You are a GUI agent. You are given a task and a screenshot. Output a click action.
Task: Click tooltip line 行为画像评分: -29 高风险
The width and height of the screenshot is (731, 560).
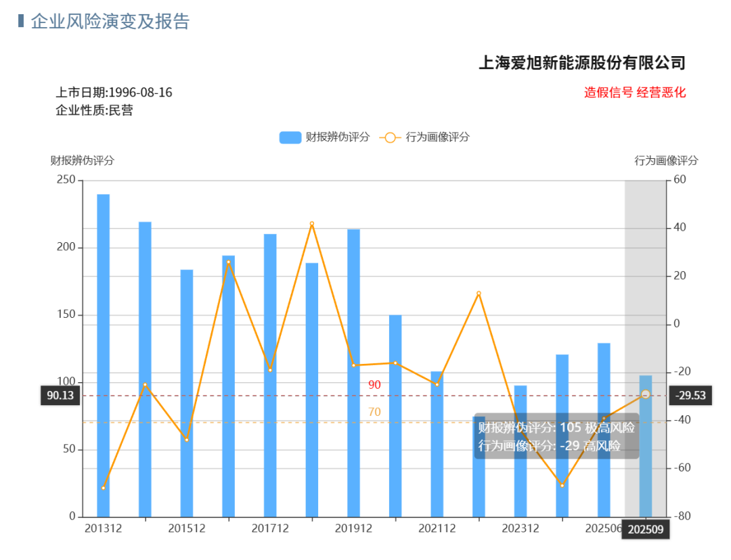pyautogui.click(x=549, y=446)
